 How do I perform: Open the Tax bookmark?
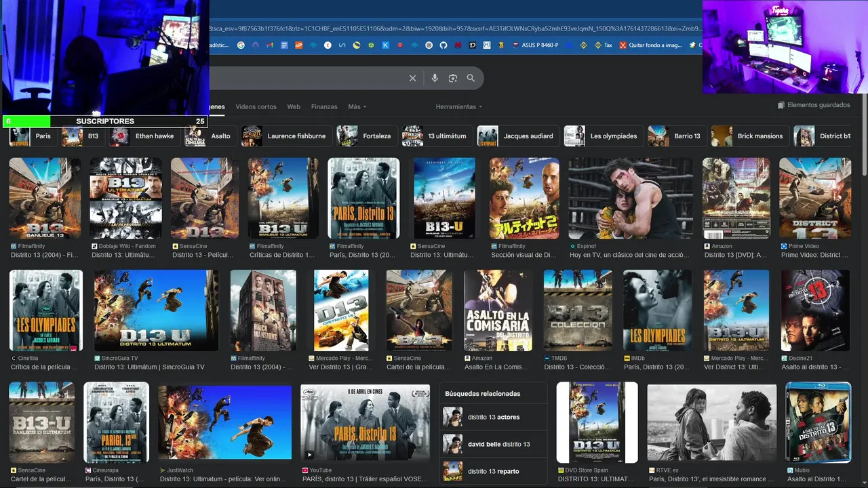(603, 45)
